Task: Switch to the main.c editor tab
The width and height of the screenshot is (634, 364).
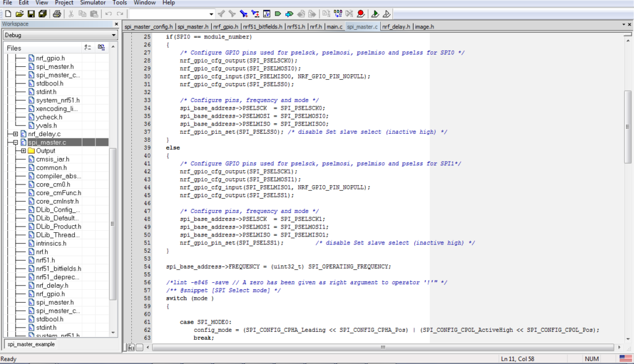Action: coord(334,27)
